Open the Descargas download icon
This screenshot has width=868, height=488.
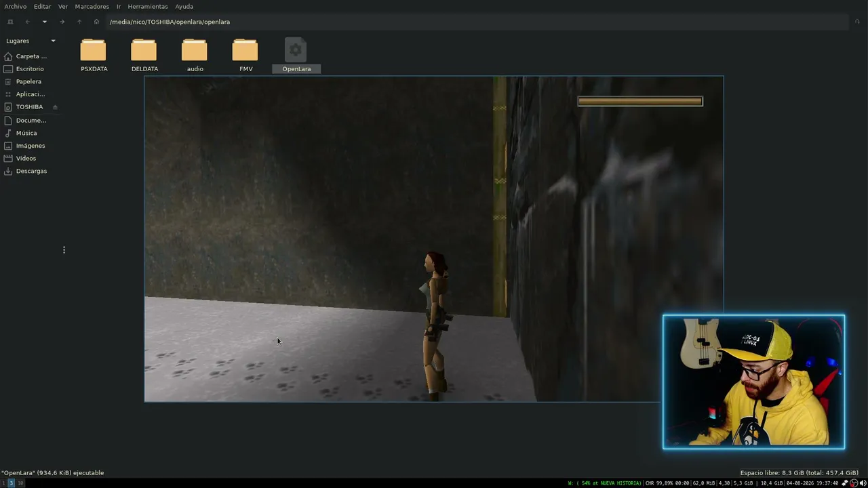click(x=8, y=171)
